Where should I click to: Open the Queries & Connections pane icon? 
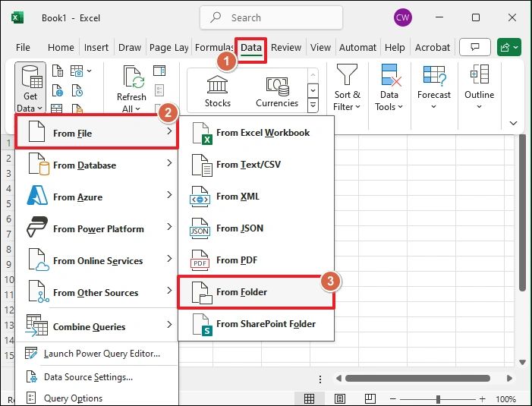point(159,71)
